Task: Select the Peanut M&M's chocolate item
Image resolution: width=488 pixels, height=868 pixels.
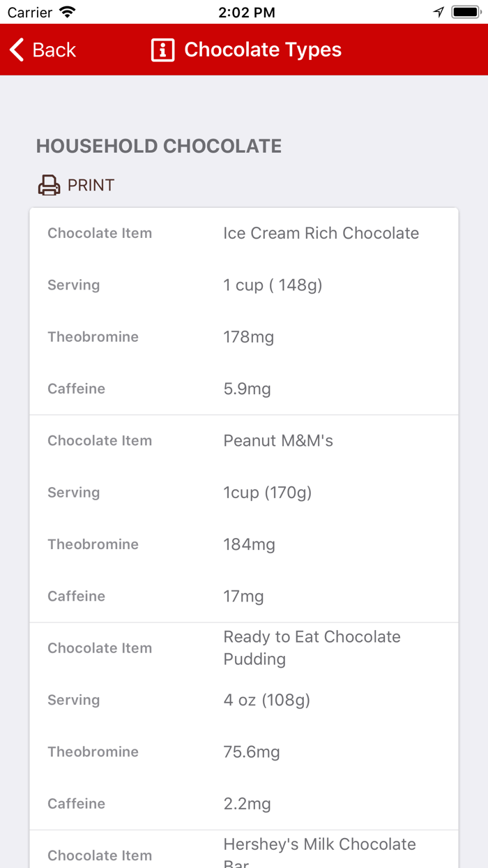Action: point(277,440)
